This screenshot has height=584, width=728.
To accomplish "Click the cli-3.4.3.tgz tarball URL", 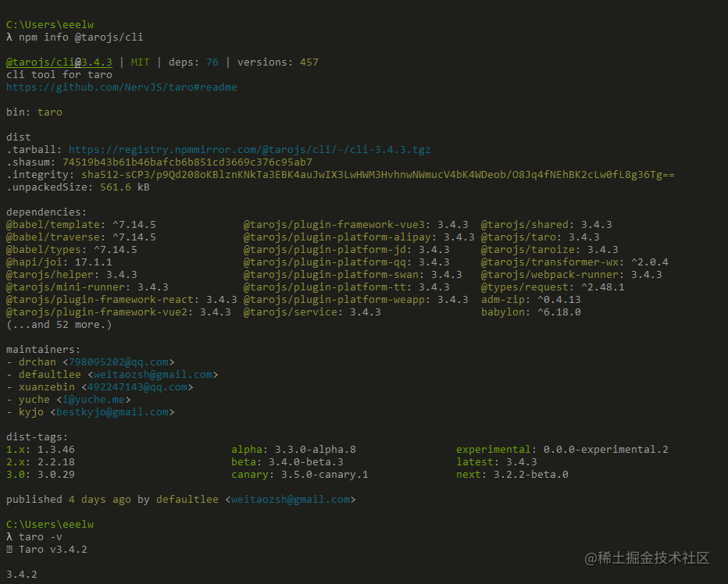I will (x=249, y=149).
